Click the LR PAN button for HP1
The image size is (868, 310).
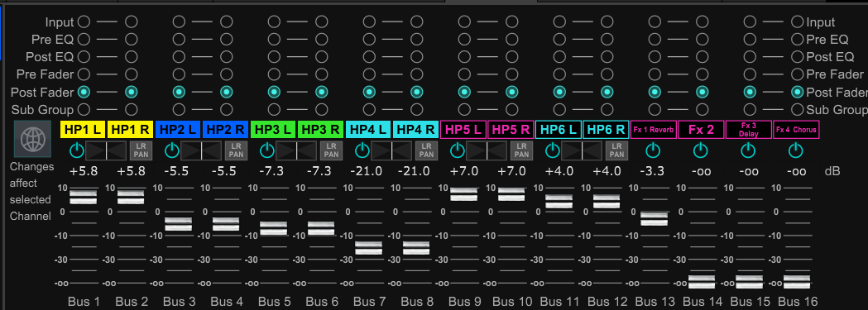pos(141,150)
